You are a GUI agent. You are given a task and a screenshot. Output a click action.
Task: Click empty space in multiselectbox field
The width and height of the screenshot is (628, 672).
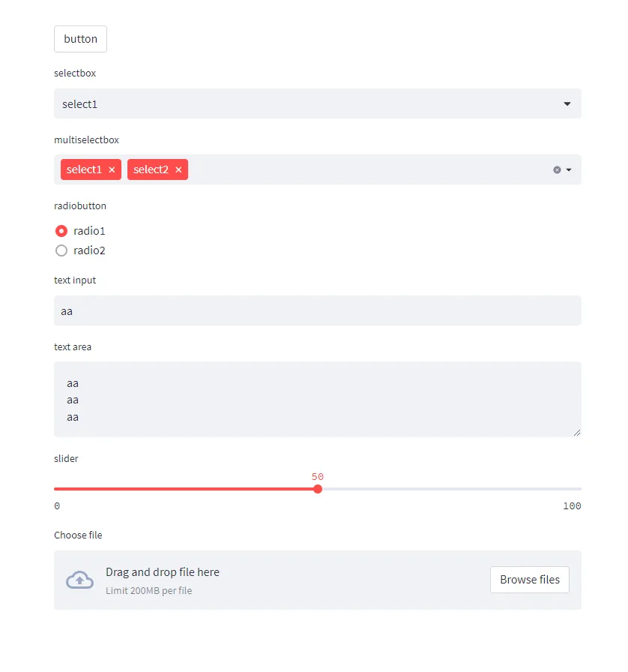369,169
